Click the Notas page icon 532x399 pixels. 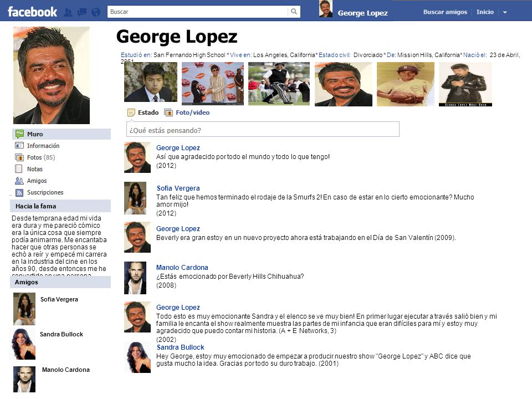point(19,169)
